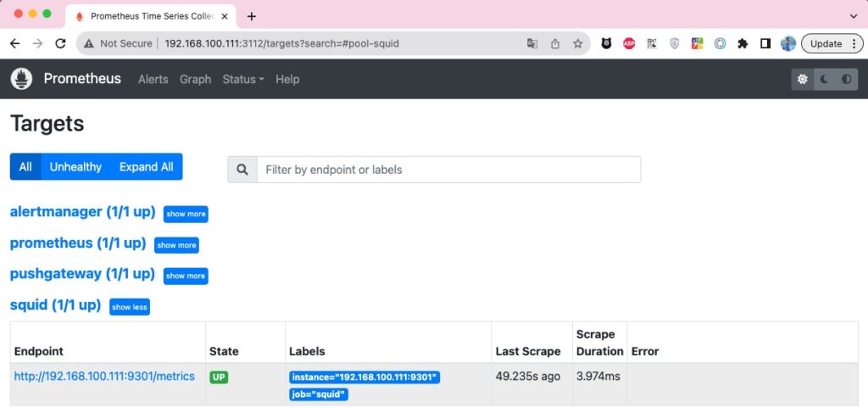Click the black bear-face extension icon

[x=606, y=44]
